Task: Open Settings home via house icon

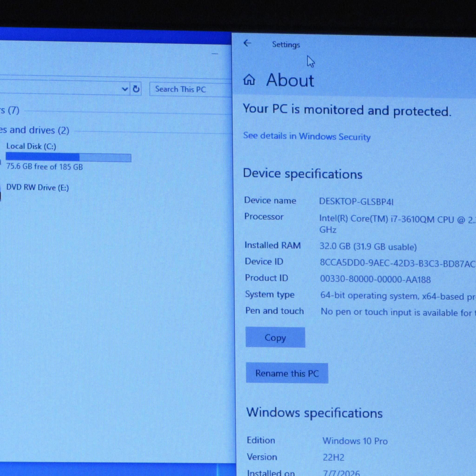Action: click(x=249, y=80)
